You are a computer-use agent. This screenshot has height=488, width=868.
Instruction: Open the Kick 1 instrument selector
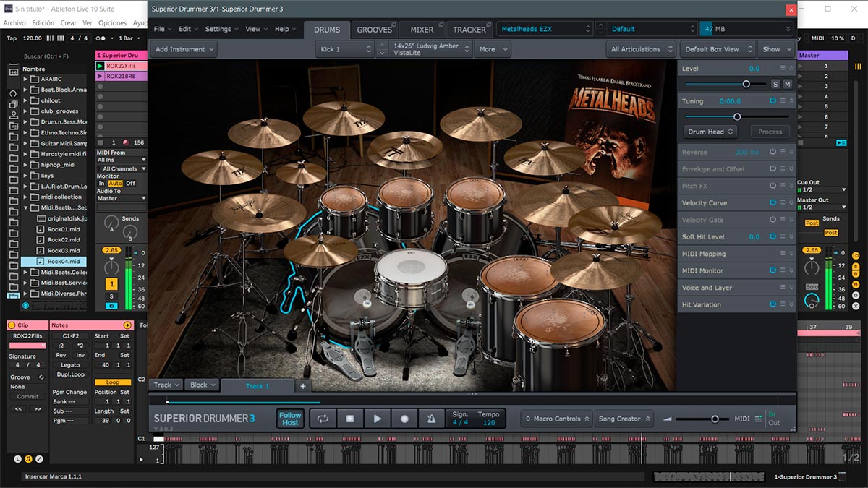click(x=345, y=49)
